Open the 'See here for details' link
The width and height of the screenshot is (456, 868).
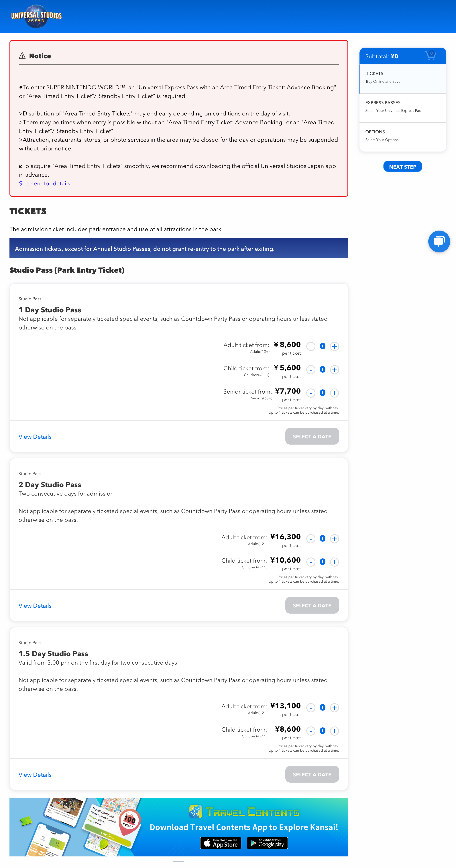pyautogui.click(x=45, y=184)
